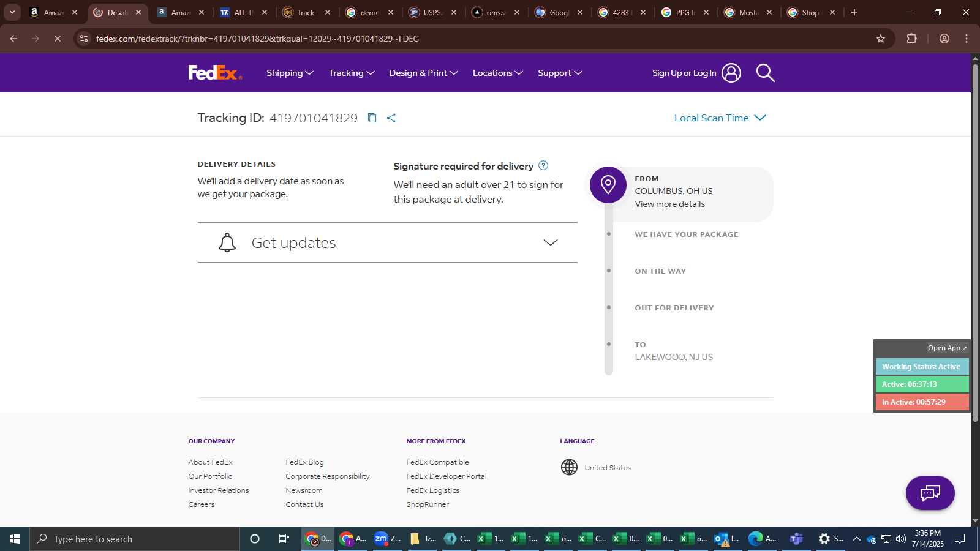
Task: Open Chrome profile icon
Action: coord(944,39)
